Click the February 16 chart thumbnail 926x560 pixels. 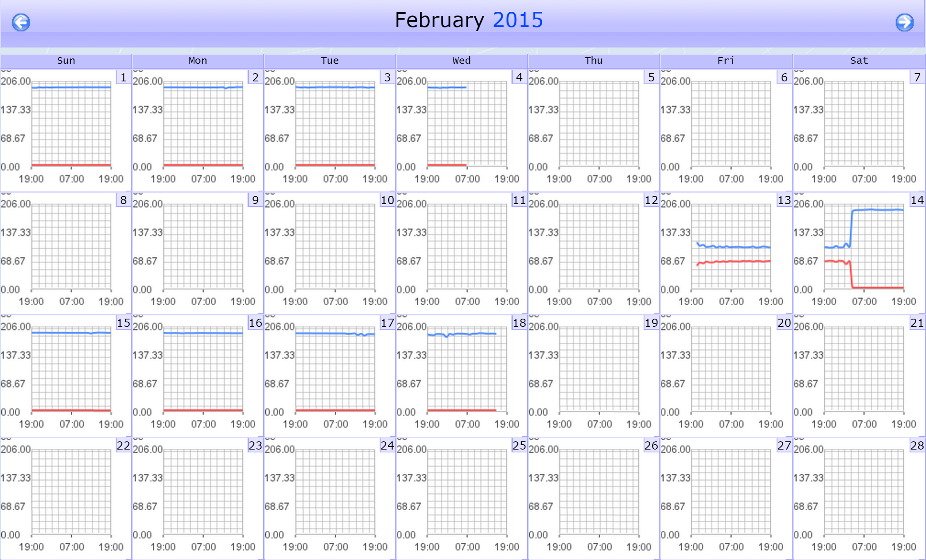coord(198,375)
